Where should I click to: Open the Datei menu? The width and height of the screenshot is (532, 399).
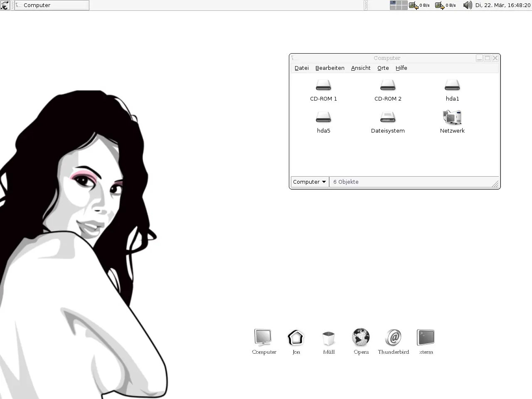point(301,68)
